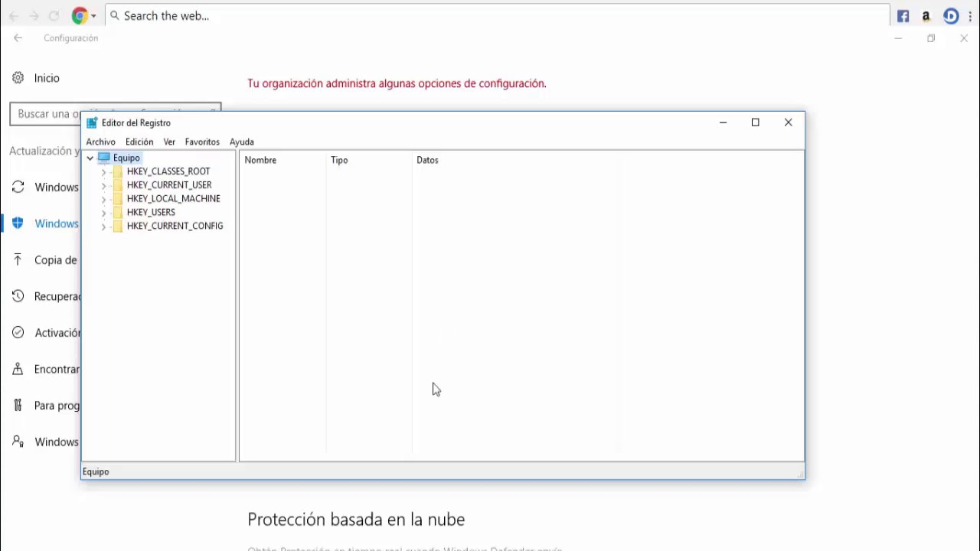Click the Equipo status bar text
The height and width of the screenshot is (551, 980).
tap(96, 471)
